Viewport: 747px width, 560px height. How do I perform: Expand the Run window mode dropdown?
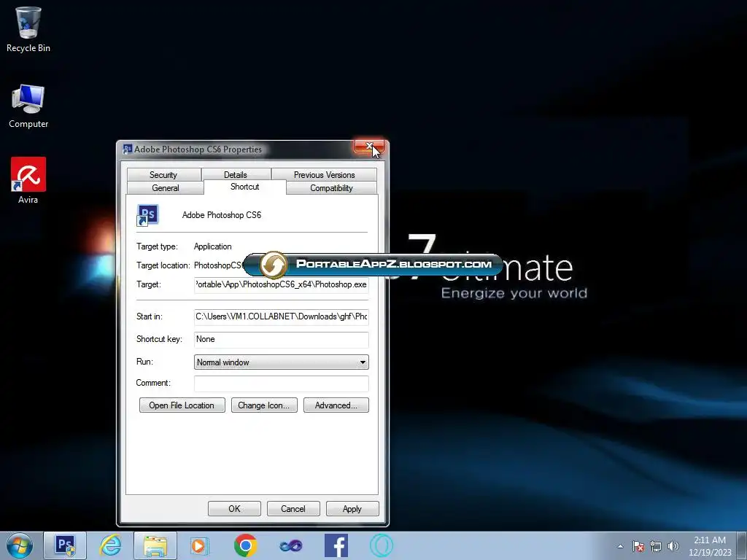281,362
